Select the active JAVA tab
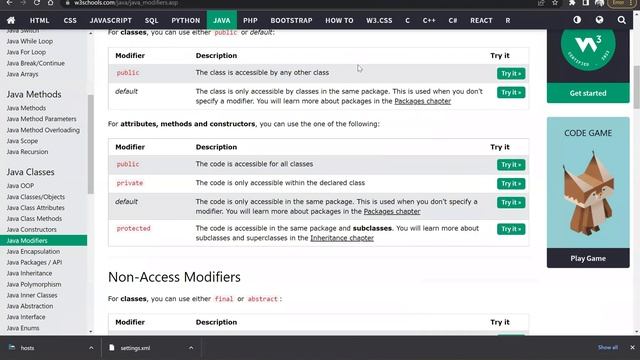 tap(222, 20)
